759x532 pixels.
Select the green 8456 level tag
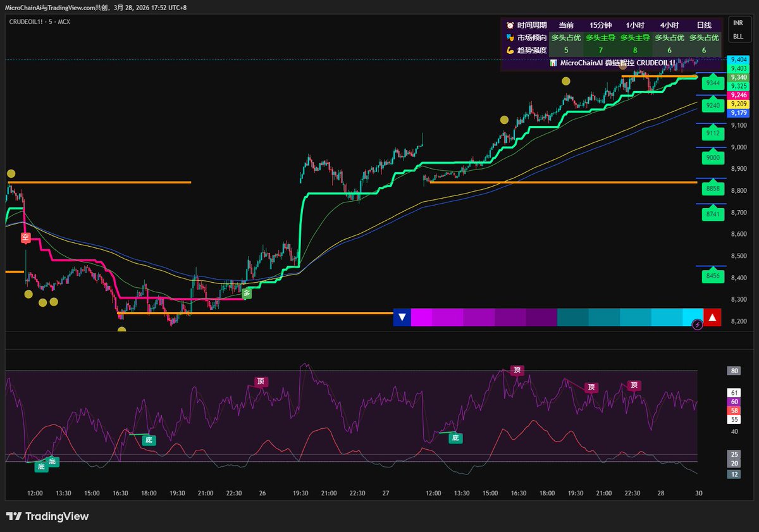pyautogui.click(x=713, y=276)
